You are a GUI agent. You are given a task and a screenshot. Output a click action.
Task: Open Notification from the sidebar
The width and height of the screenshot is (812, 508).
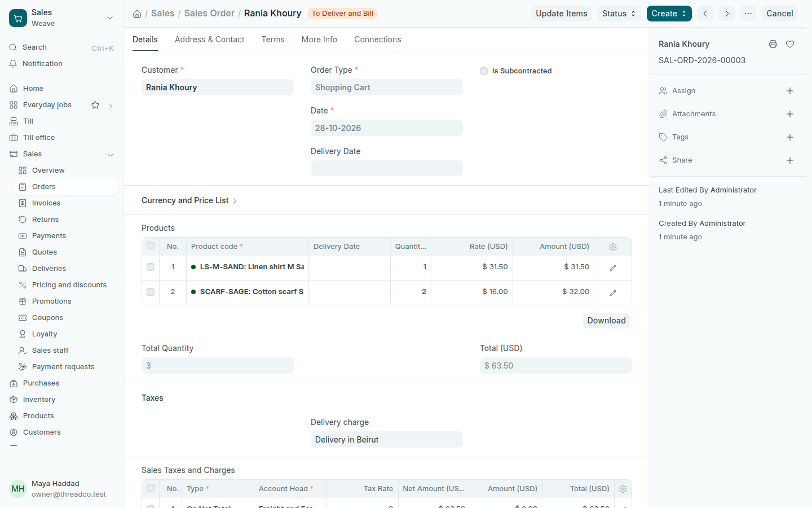tap(63, 64)
